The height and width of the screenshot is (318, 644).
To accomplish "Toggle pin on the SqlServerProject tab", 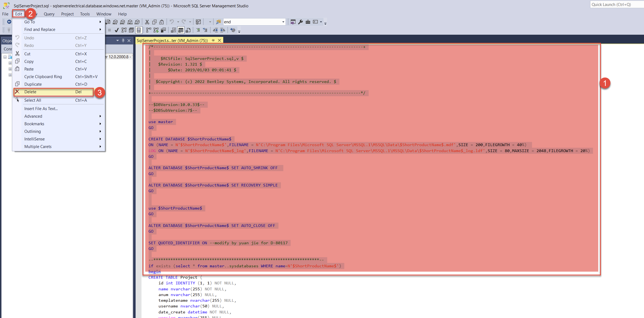I will (x=213, y=40).
